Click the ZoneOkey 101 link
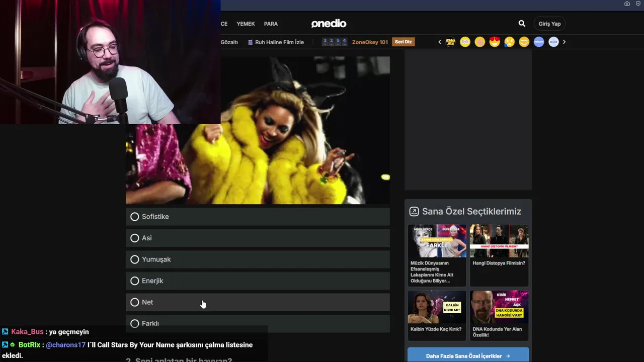 click(x=370, y=42)
